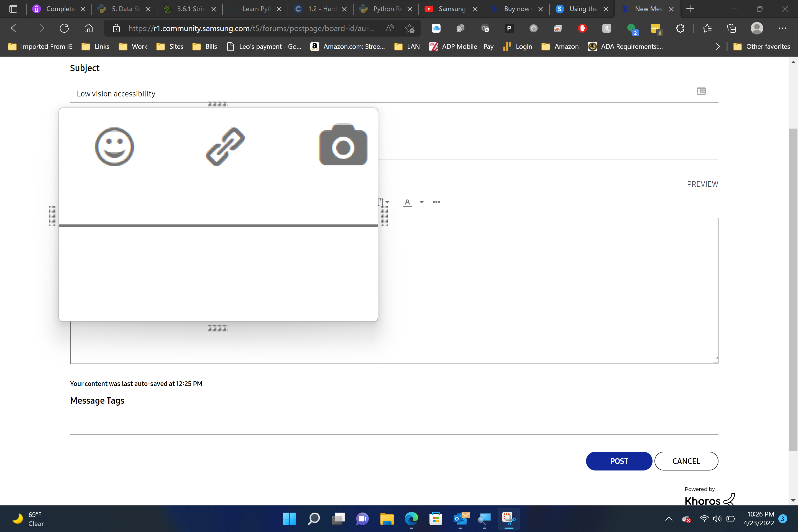The height and width of the screenshot is (532, 798).
Task: Apply font color with the underlined A icon
Action: [407, 202]
